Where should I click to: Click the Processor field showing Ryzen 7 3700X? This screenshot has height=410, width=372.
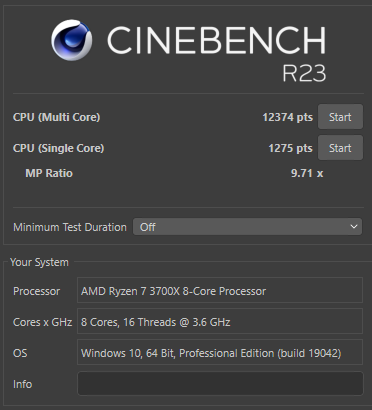tap(220, 290)
